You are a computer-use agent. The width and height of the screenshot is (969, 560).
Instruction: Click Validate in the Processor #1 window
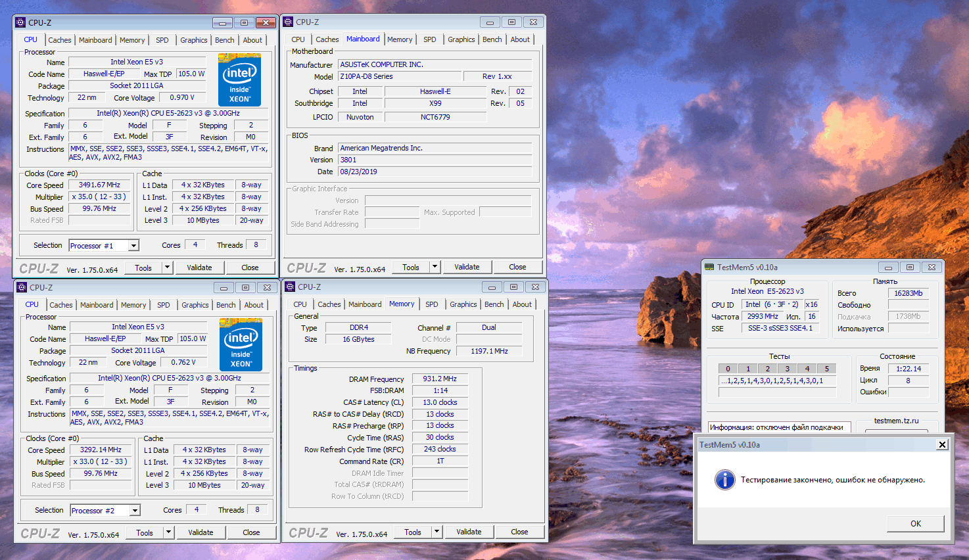coord(199,268)
